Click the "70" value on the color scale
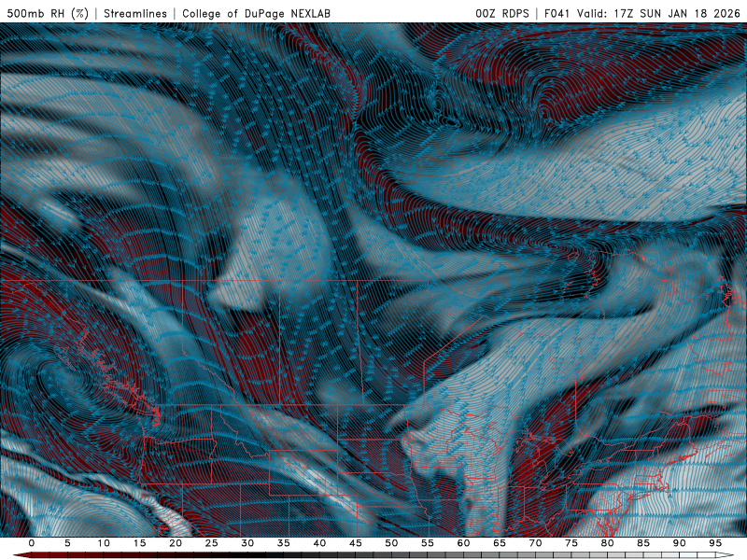 (535, 543)
